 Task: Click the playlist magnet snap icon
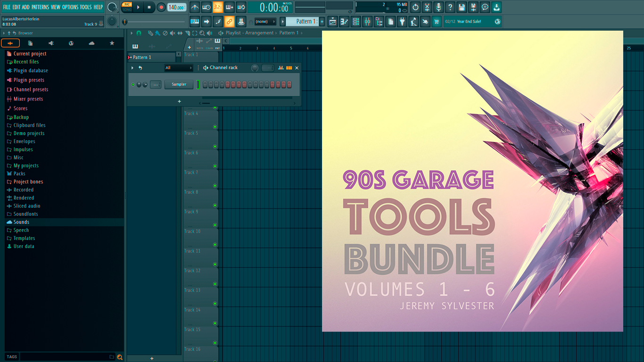click(139, 33)
